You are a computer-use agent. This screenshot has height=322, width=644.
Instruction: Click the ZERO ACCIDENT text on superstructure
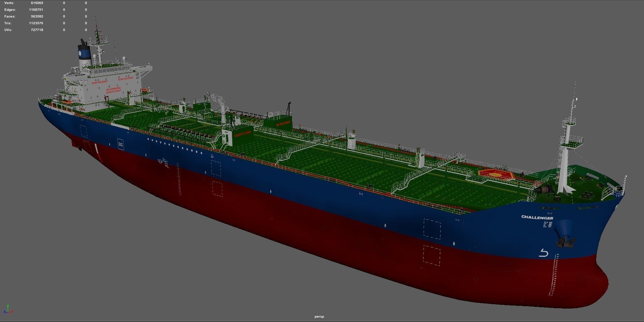point(126,78)
